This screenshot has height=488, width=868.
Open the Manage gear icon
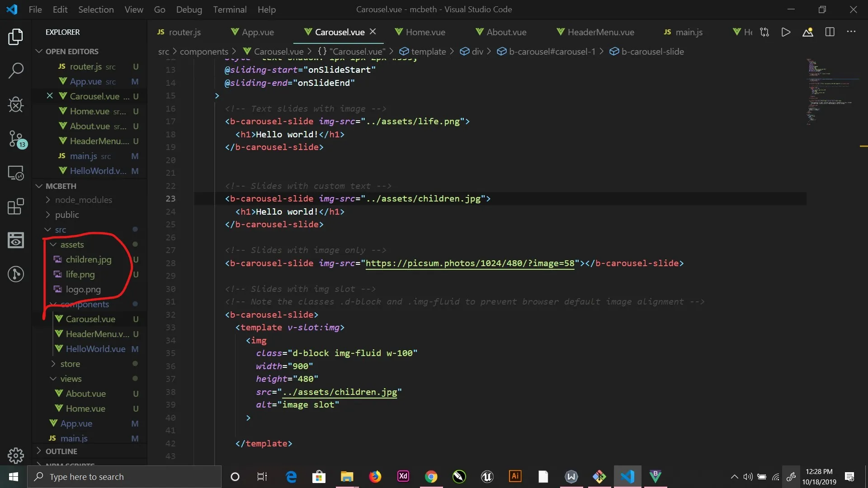coord(16,455)
